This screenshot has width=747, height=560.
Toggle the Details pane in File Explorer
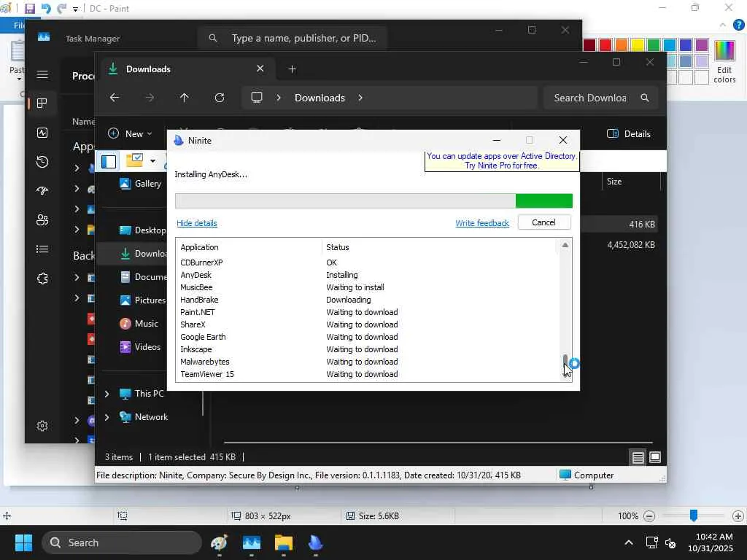628,134
